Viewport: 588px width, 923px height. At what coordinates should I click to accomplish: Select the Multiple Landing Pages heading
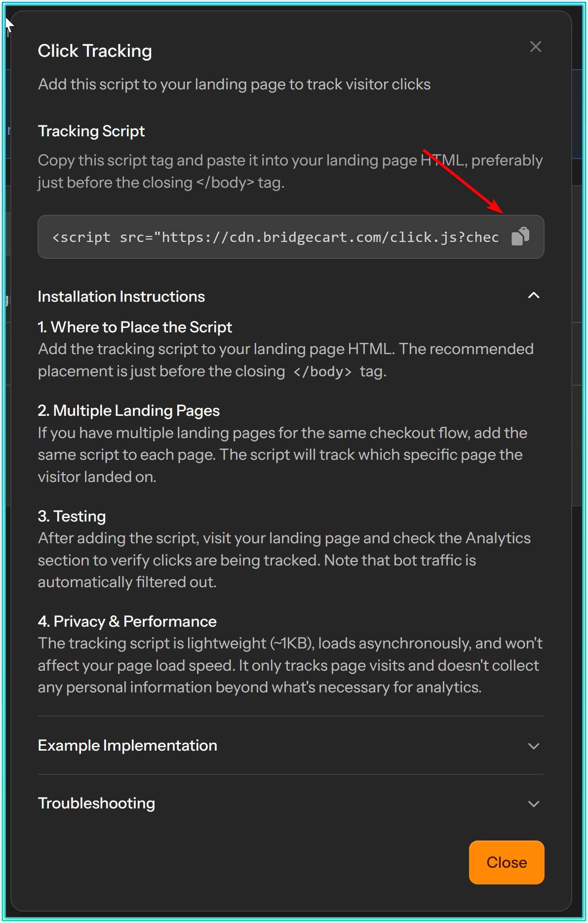129,410
